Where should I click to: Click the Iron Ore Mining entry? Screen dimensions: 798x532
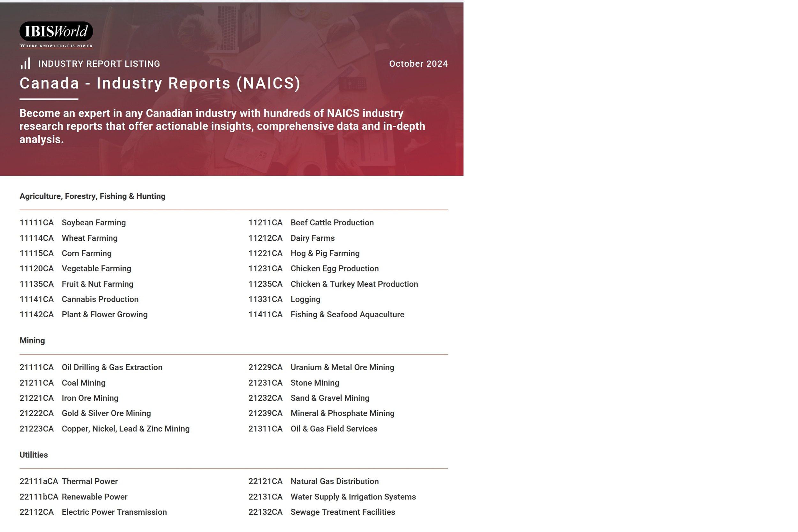pyautogui.click(x=90, y=398)
